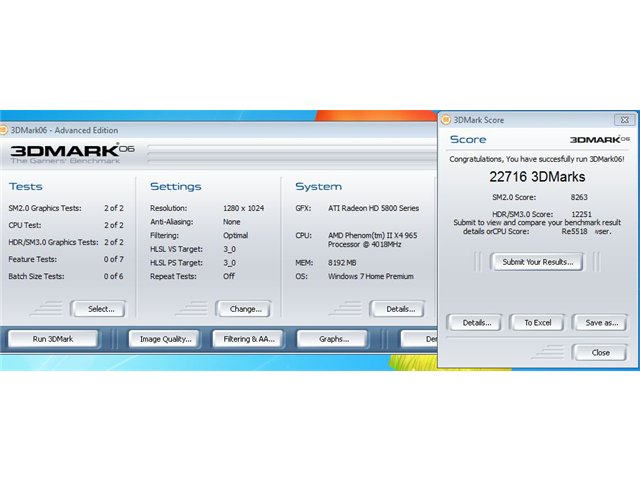Click the GFX value ATI Radeon HD 5800 Series
The height and width of the screenshot is (480, 640).
(x=373, y=208)
